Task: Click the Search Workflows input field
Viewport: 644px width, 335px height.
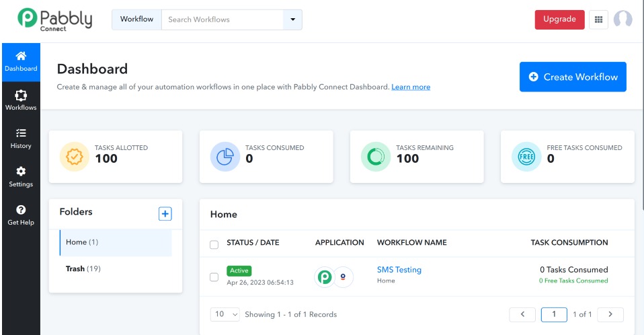Action: click(223, 20)
